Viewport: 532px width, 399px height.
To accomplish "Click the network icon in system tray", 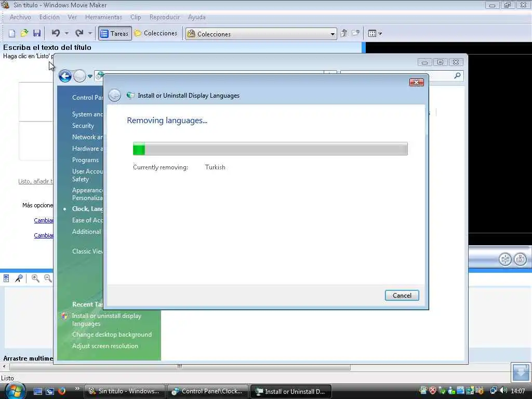I will (494, 391).
